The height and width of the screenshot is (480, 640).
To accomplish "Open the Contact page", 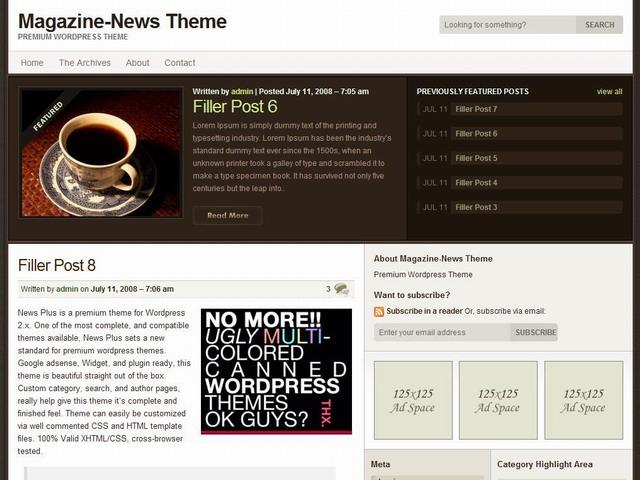I will (x=180, y=63).
